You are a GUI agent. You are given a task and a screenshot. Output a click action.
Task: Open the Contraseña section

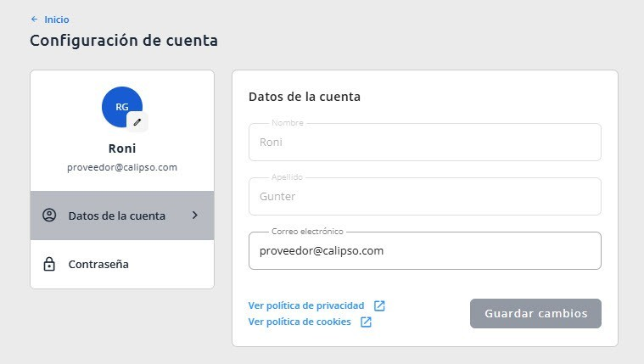pos(122,264)
